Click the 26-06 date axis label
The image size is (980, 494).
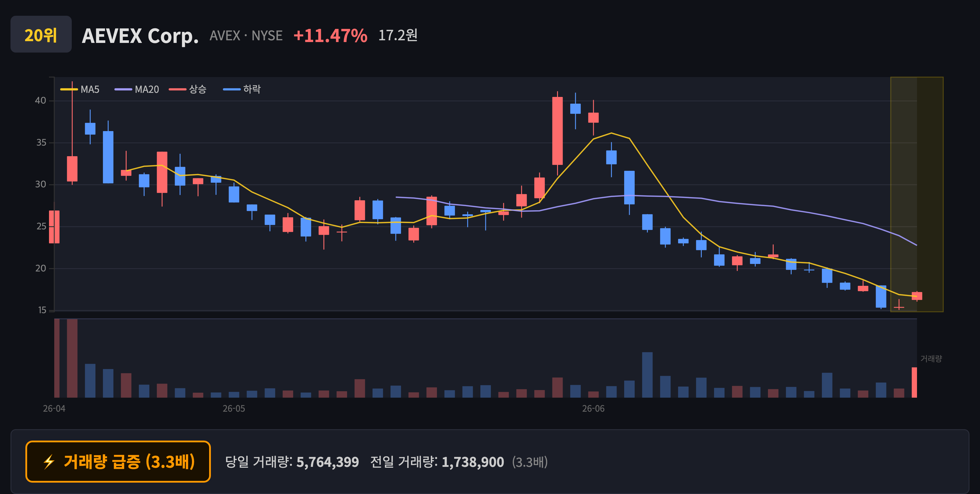[x=593, y=409]
